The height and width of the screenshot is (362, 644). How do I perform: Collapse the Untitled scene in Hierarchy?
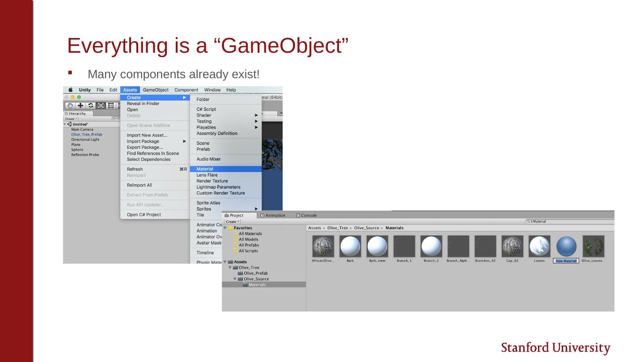[x=65, y=124]
